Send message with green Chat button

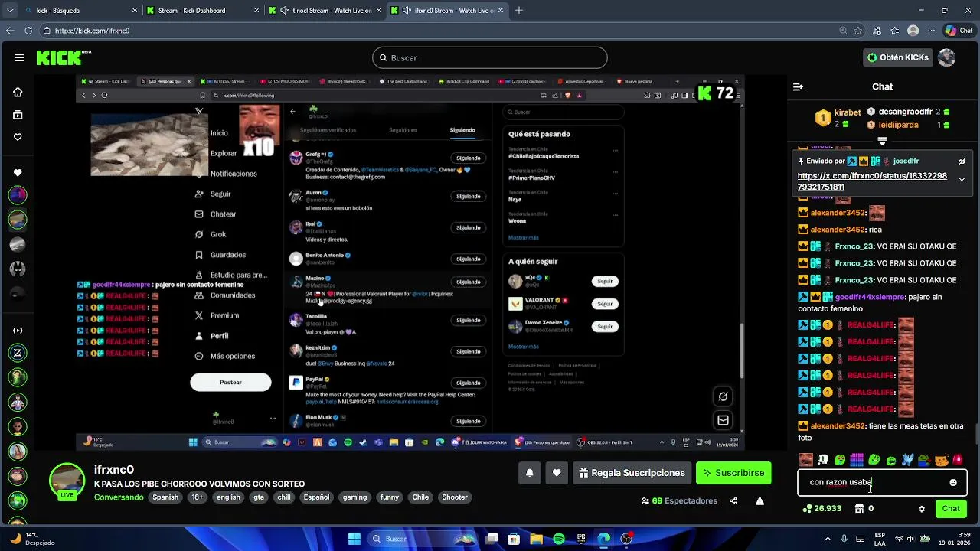tap(951, 509)
